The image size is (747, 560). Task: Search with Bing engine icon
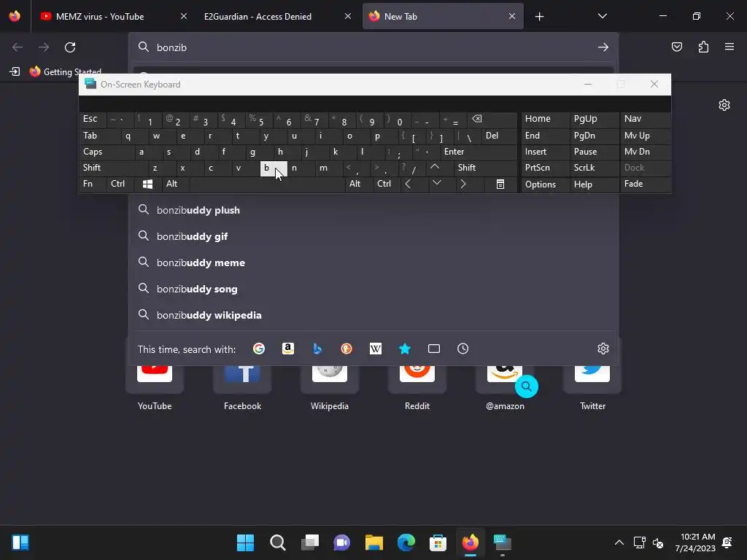317,349
